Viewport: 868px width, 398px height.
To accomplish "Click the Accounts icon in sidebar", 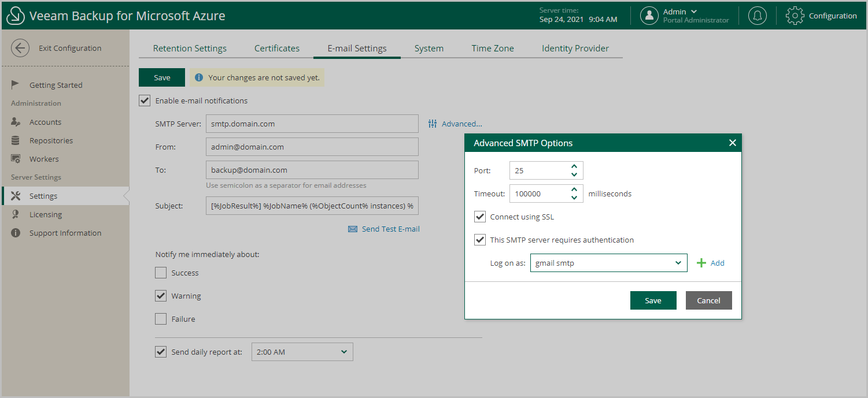I will click(16, 122).
